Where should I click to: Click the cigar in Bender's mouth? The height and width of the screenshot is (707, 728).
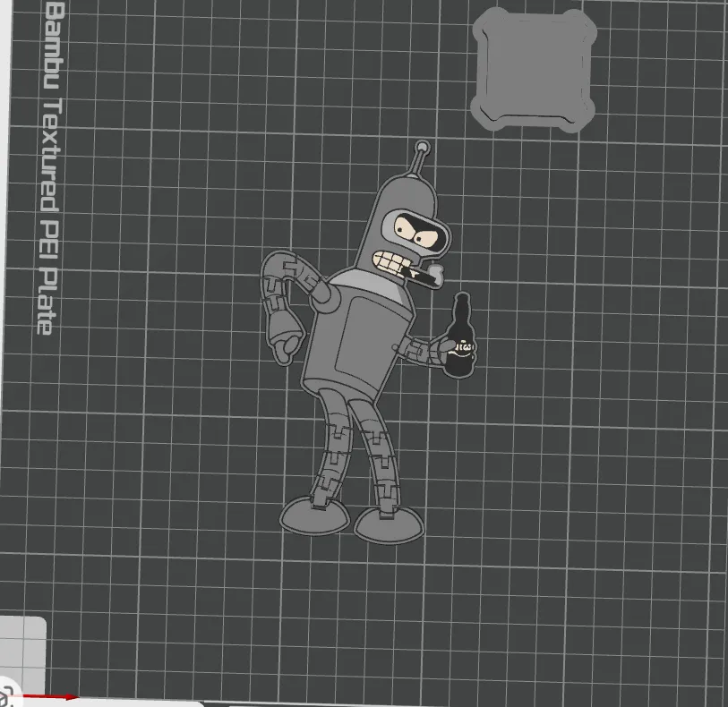point(426,275)
